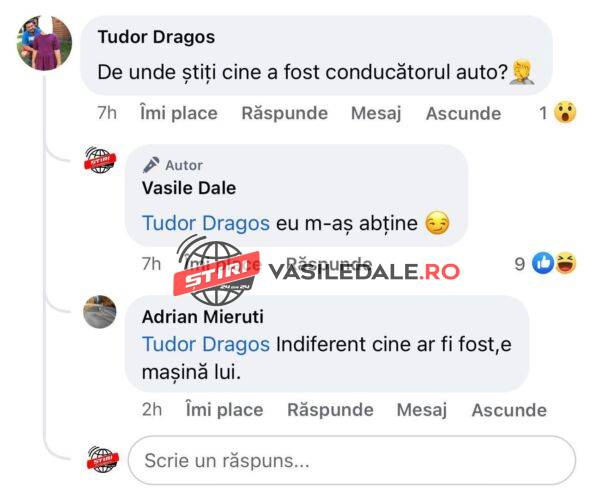Click Mesaj under Adrian Mieruti's comment
593x500 pixels.
tap(422, 410)
